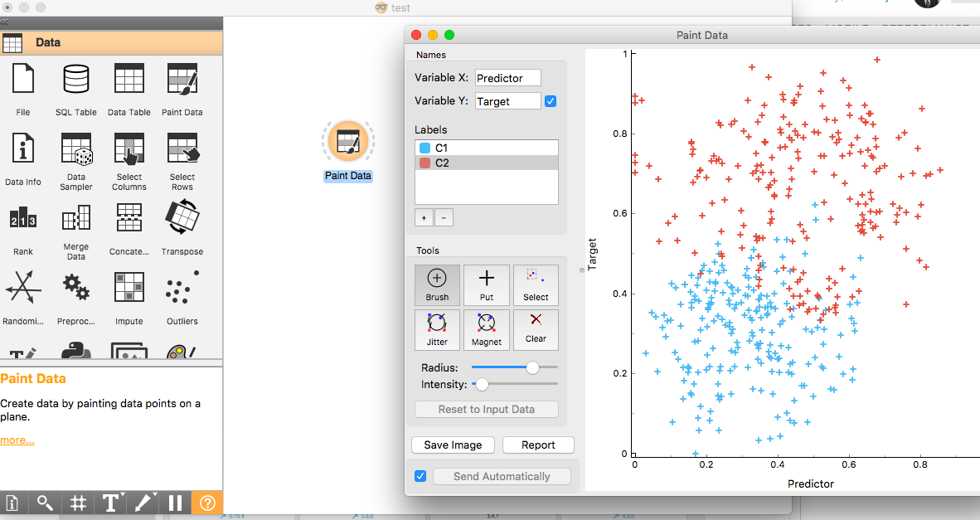The width and height of the screenshot is (980, 520).
Task: Add the SQL Table widget
Action: pos(75,90)
